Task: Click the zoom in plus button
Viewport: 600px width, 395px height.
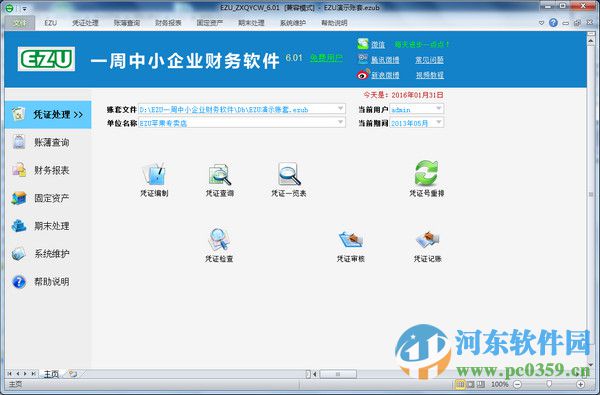Action: 580,384
